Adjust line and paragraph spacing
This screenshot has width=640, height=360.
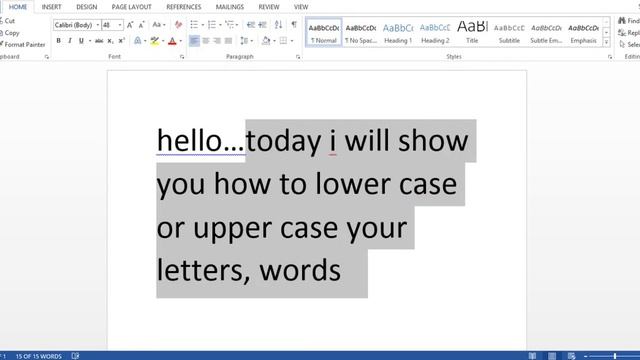coord(244,41)
